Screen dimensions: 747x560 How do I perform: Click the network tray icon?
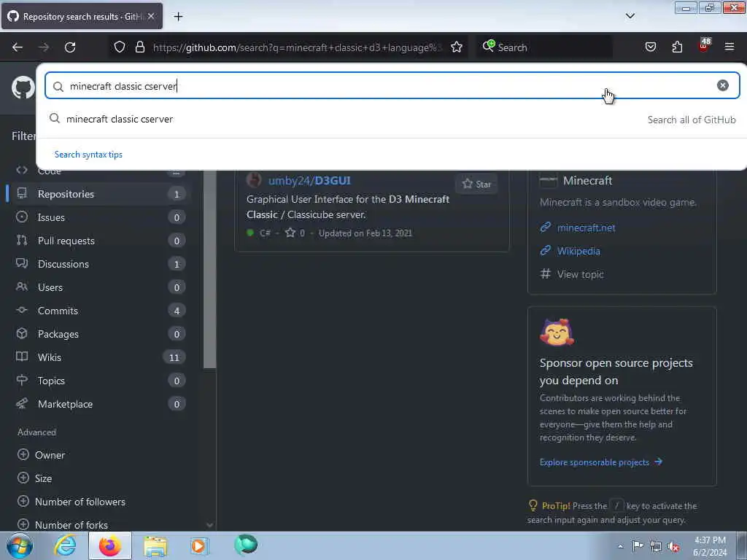(x=656, y=547)
